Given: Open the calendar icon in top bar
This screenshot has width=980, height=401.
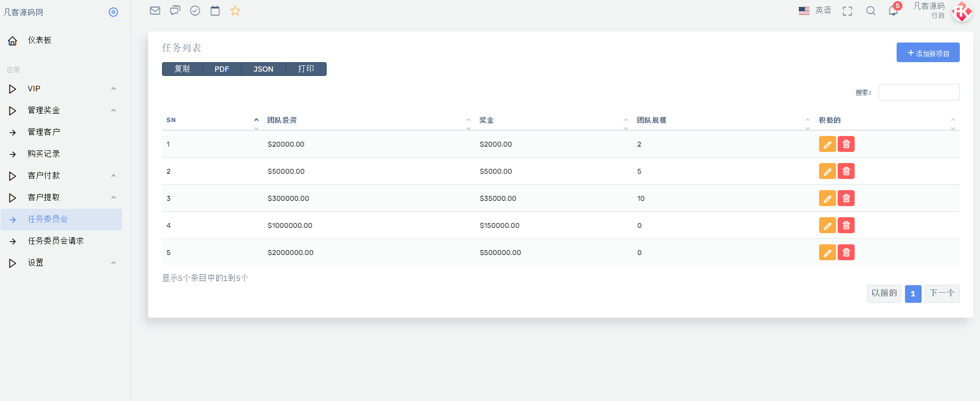Looking at the screenshot, I should 215,11.
